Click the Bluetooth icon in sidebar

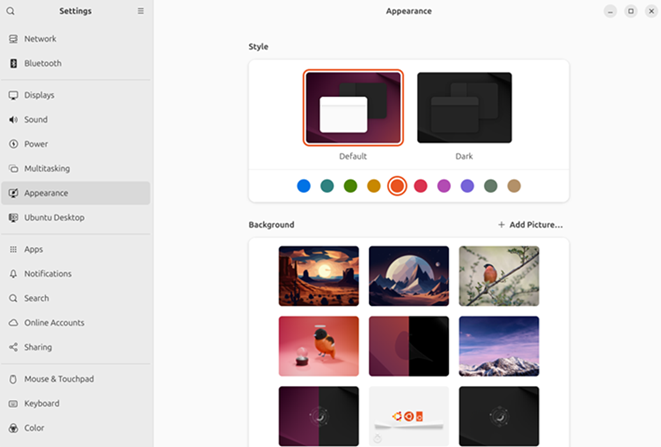[x=13, y=63]
